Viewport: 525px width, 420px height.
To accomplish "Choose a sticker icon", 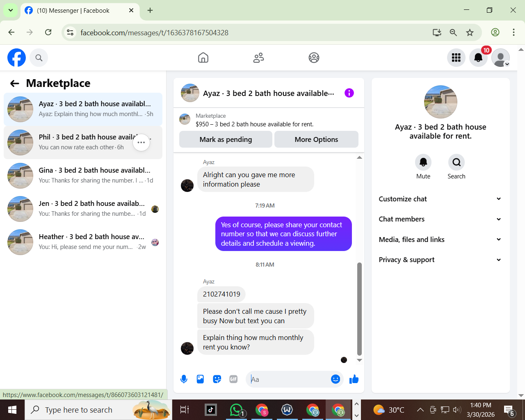I will (217, 379).
